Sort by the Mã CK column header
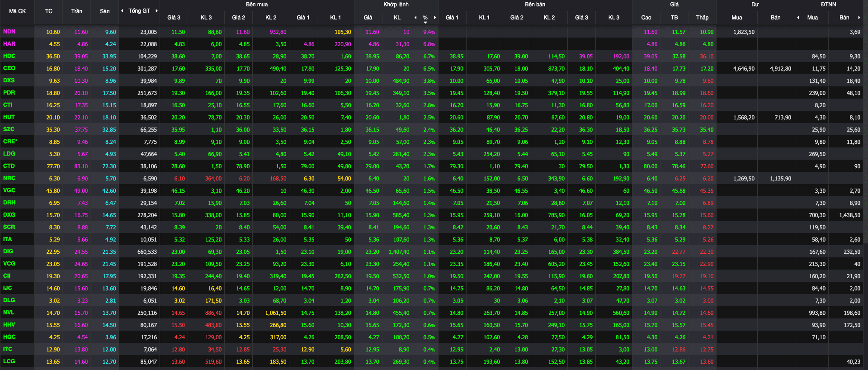The width and height of the screenshot is (868, 370). tap(17, 11)
